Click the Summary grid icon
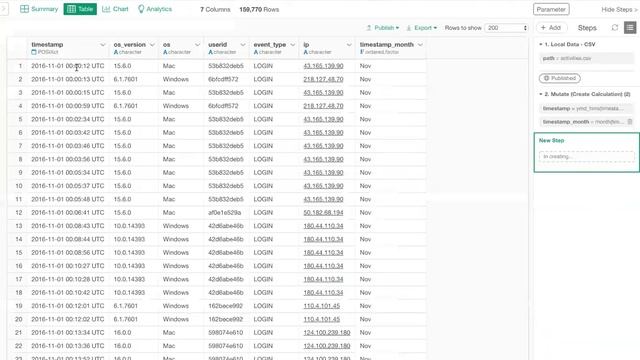640x360 pixels. pos(24,9)
